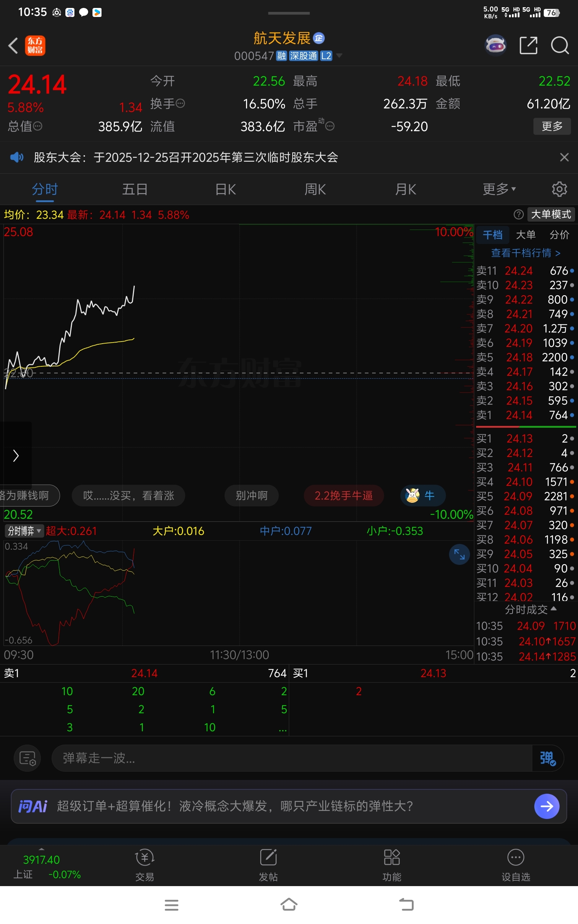Screen dimensions: 578x924
Task: Tap the 融 margin trading badge
Action: (282, 56)
